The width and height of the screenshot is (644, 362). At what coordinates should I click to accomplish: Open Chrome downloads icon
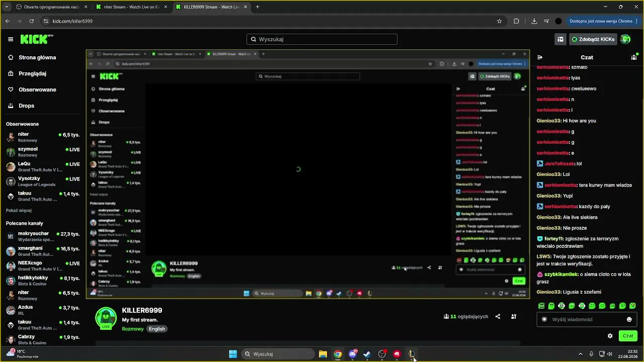click(534, 21)
